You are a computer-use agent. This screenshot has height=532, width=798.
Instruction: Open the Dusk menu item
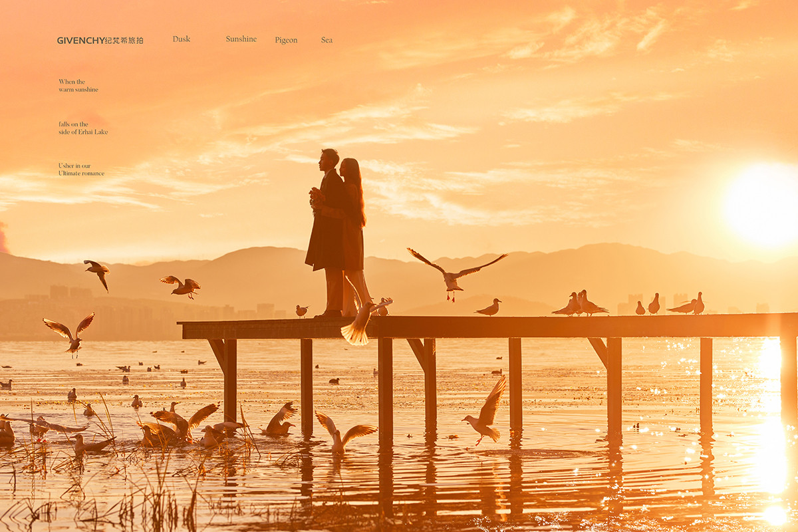click(x=182, y=39)
